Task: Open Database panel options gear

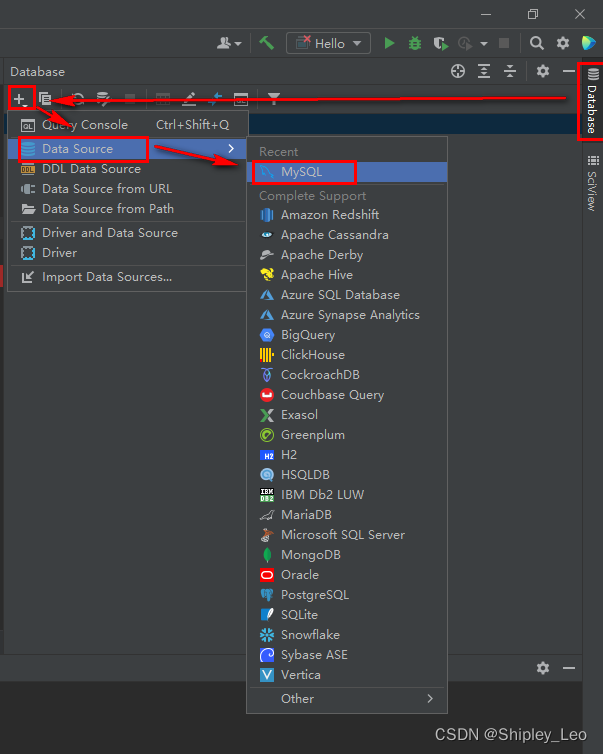Action: tap(543, 72)
